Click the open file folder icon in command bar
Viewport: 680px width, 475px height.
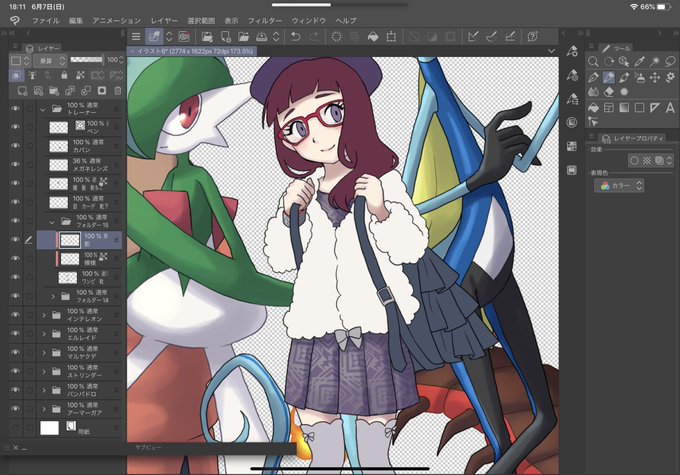click(243, 37)
